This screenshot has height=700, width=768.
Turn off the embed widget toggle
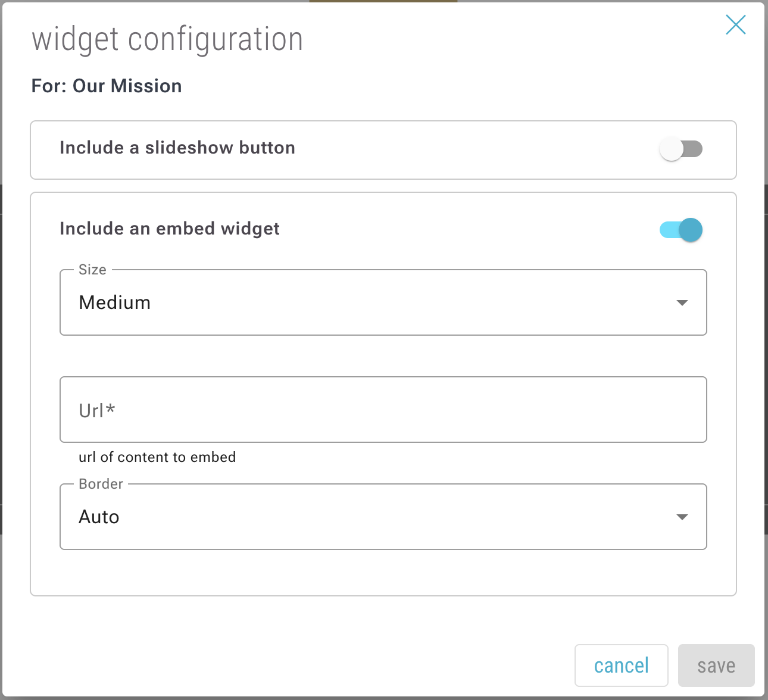[680, 230]
